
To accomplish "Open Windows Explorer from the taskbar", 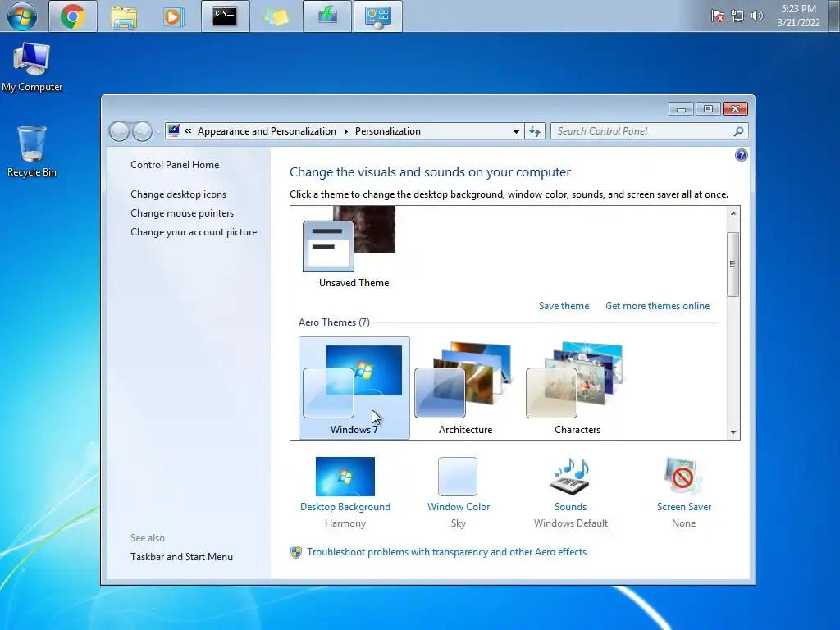I will 124,16.
